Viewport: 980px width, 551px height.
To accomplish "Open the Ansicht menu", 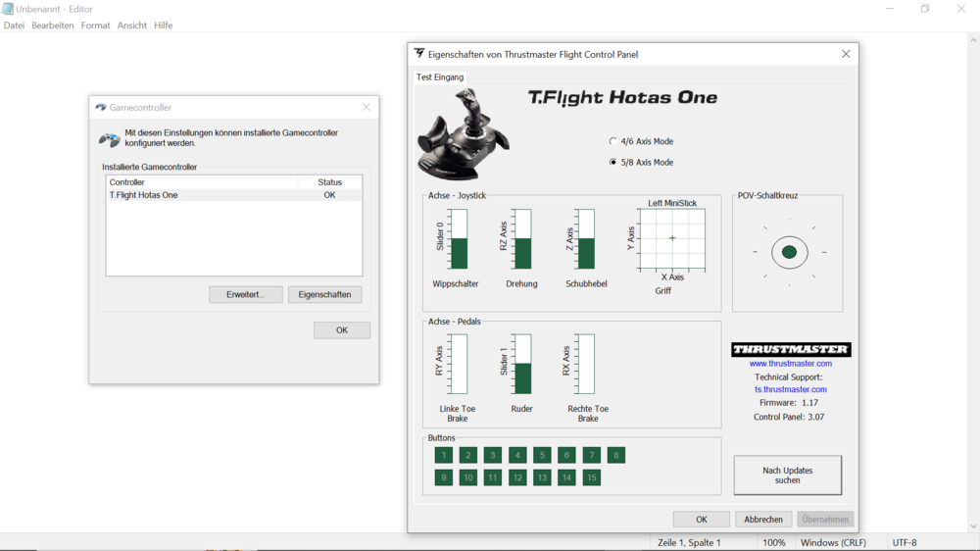I will tap(132, 25).
